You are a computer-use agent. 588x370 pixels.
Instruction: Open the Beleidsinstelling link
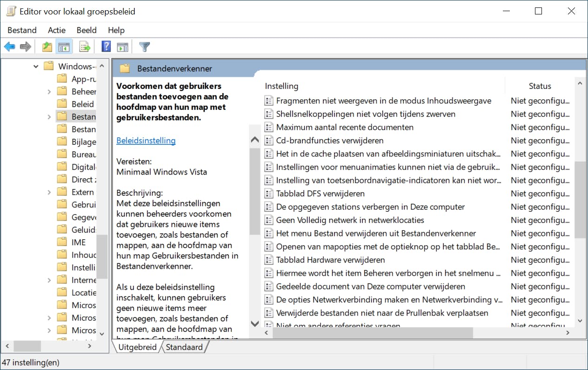tap(146, 141)
